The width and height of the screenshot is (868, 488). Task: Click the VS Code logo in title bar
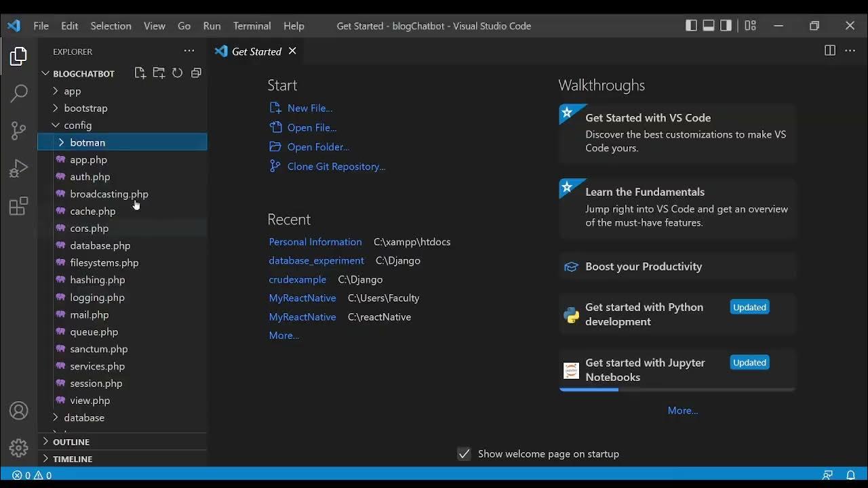click(14, 26)
